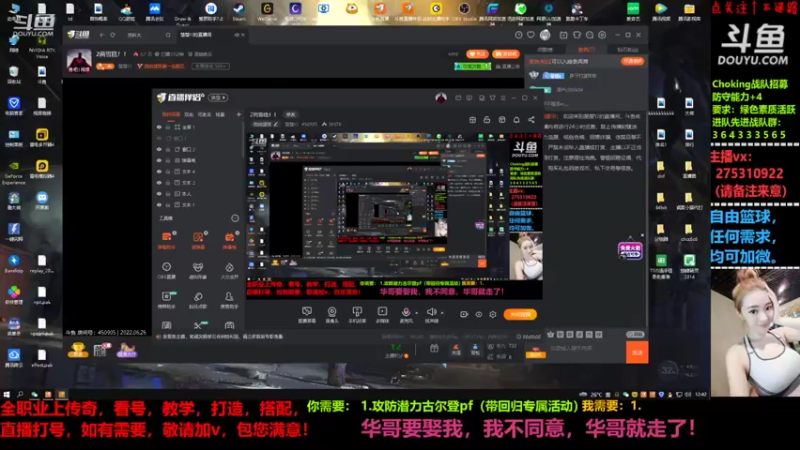Toggle the lock on the 文本4 source
The width and height of the screenshot is (800, 450).
coord(168,171)
